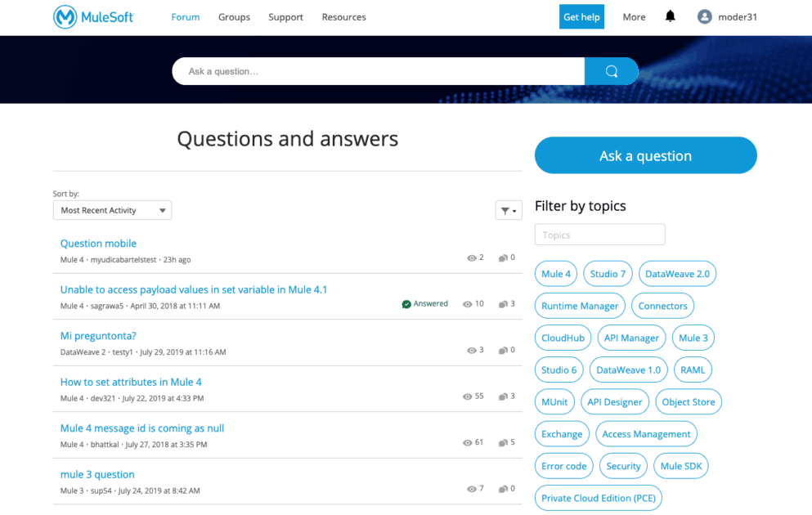Expand the More menu in the header
812x515 pixels.
[634, 16]
